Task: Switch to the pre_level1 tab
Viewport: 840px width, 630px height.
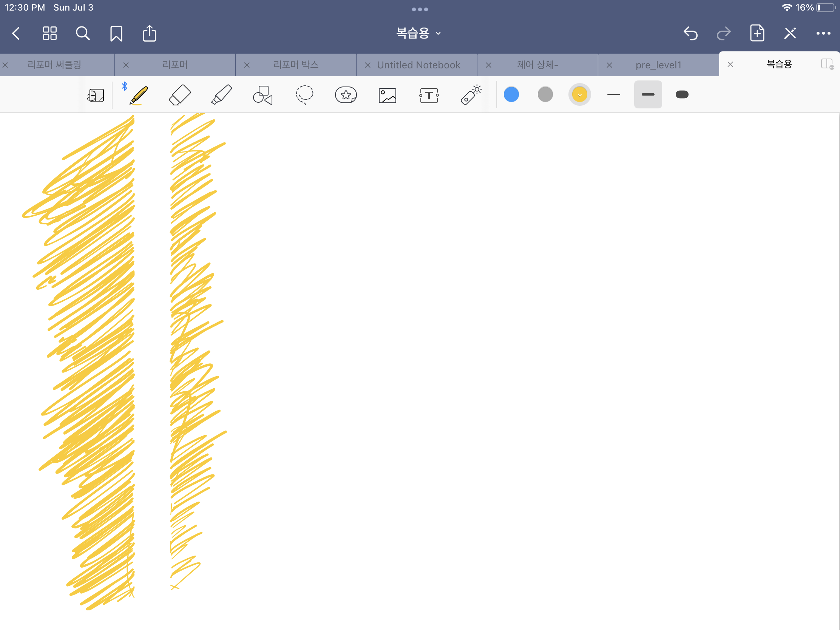Action: [658, 65]
